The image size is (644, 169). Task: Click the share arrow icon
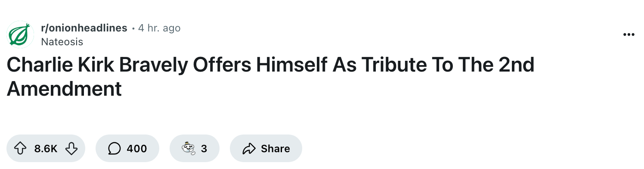[249, 149]
